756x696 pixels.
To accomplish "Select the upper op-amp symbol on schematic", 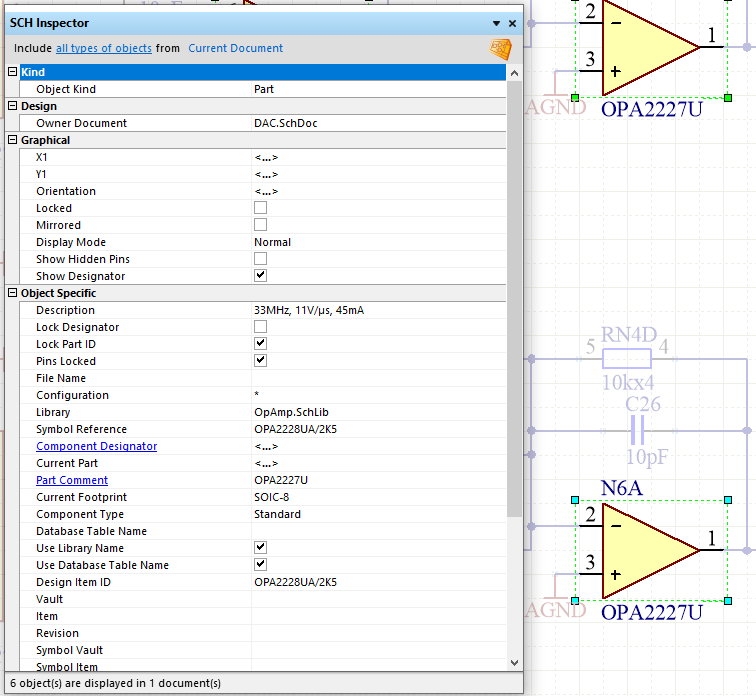I will pos(649,47).
